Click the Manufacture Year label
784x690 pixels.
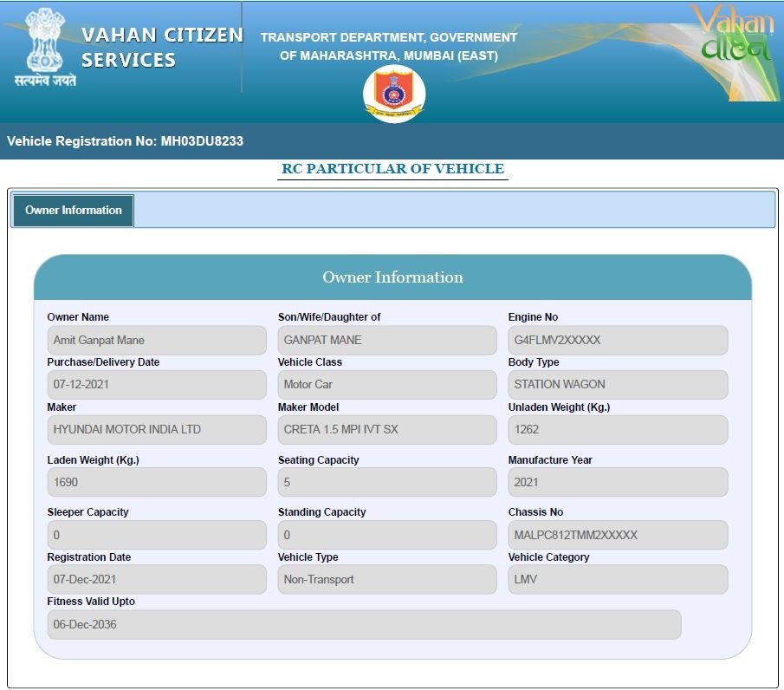click(550, 459)
